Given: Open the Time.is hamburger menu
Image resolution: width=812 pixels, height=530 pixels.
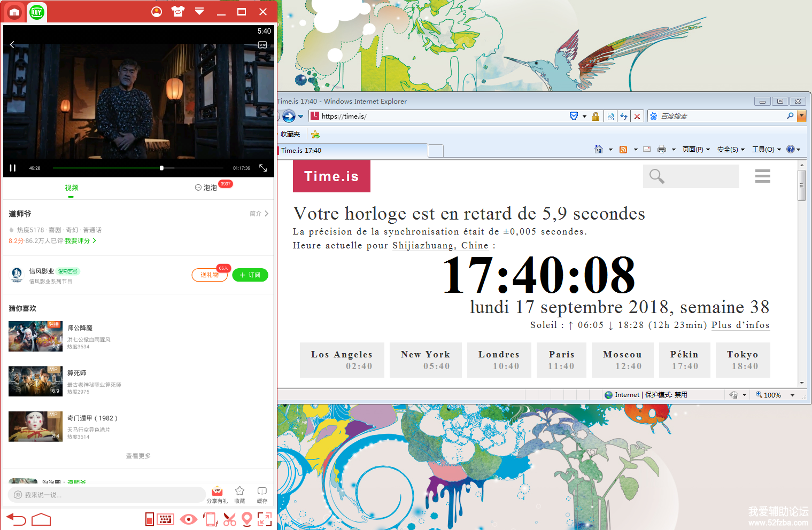Looking at the screenshot, I should pos(763,176).
